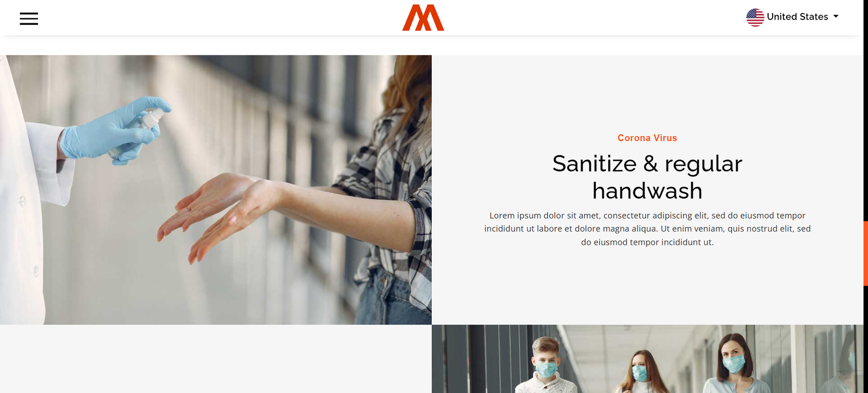Click the orange scrollbar thumb
The width and height of the screenshot is (868, 393).
(x=866, y=253)
